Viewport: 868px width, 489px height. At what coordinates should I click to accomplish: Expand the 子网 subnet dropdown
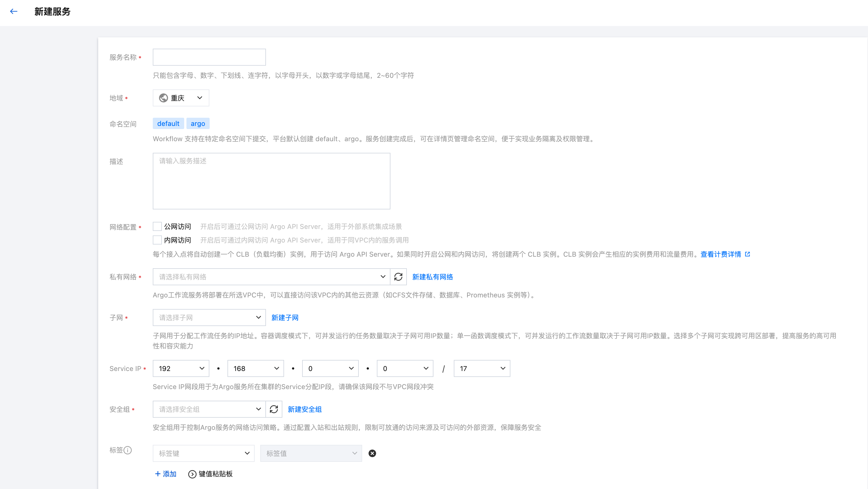[x=209, y=318]
